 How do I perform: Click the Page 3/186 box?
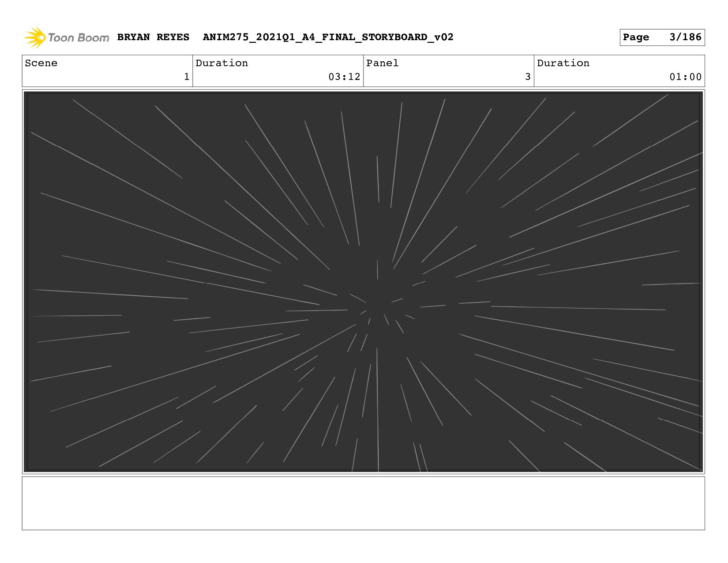click(662, 37)
